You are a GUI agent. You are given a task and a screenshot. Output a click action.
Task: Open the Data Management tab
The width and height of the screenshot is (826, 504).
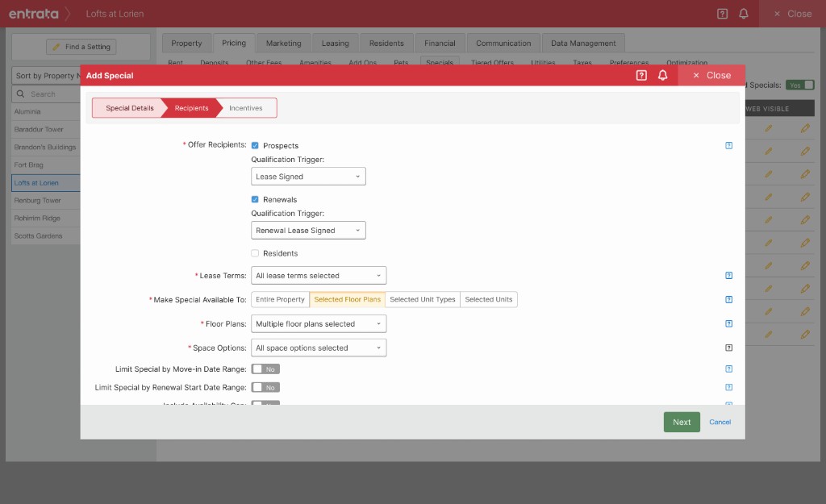(583, 44)
